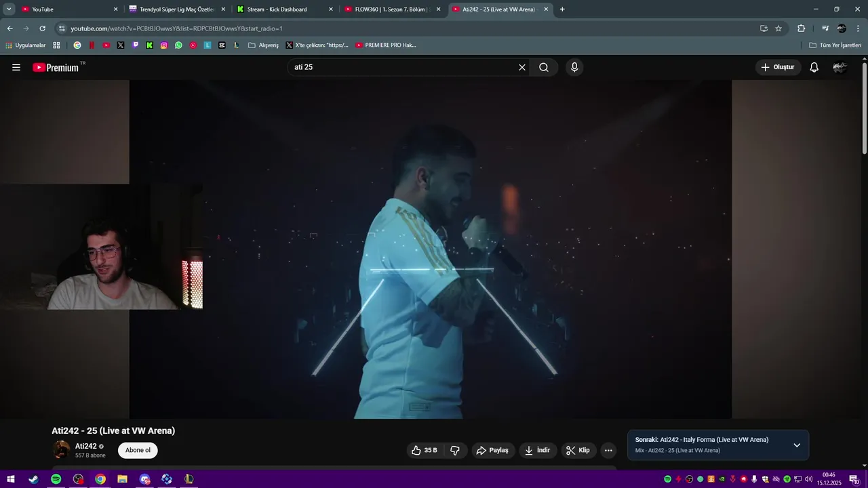The width and height of the screenshot is (868, 488).
Task: Open League of Legends taskbar icon
Action: [189, 479]
